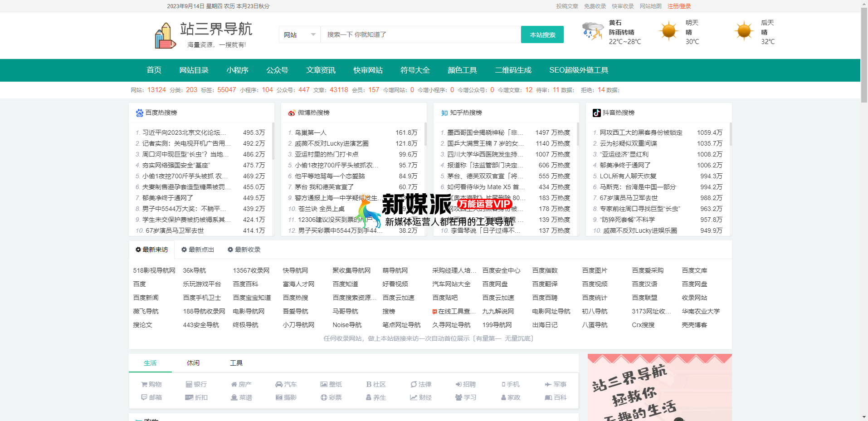The width and height of the screenshot is (868, 421).
Task: Click the gear icon beside 最新收录
Action: (230, 250)
